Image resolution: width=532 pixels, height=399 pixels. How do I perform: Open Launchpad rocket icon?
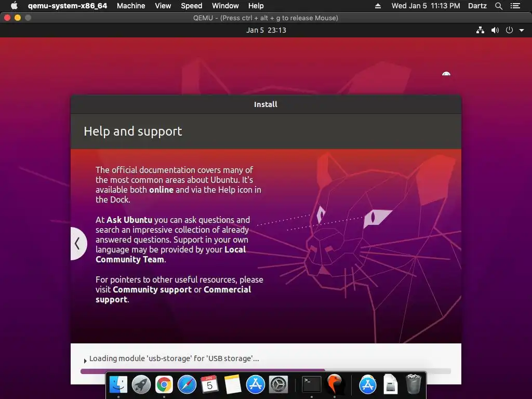pyautogui.click(x=141, y=385)
